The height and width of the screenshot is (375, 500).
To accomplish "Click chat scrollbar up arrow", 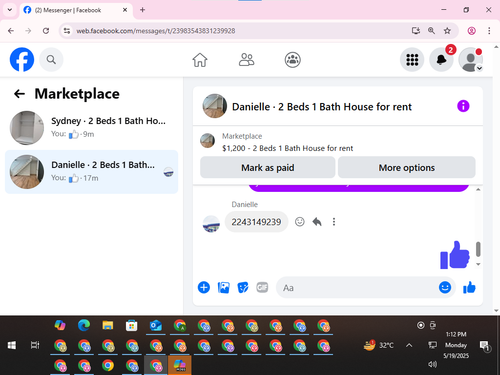I will point(478,189).
